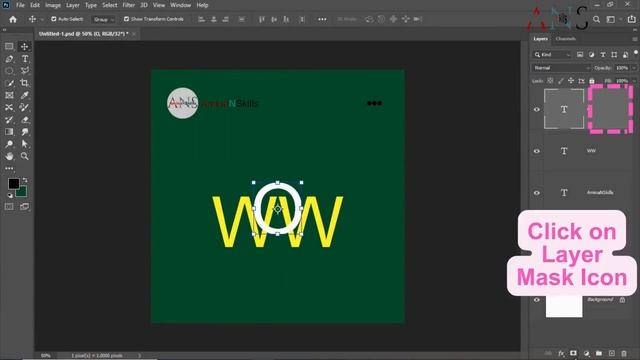Image resolution: width=640 pixels, height=360 pixels.
Task: Hide the top text layer eye icon
Action: (537, 109)
